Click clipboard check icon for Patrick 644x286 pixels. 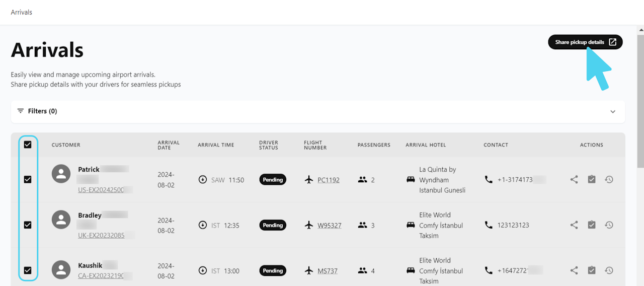coord(592,180)
